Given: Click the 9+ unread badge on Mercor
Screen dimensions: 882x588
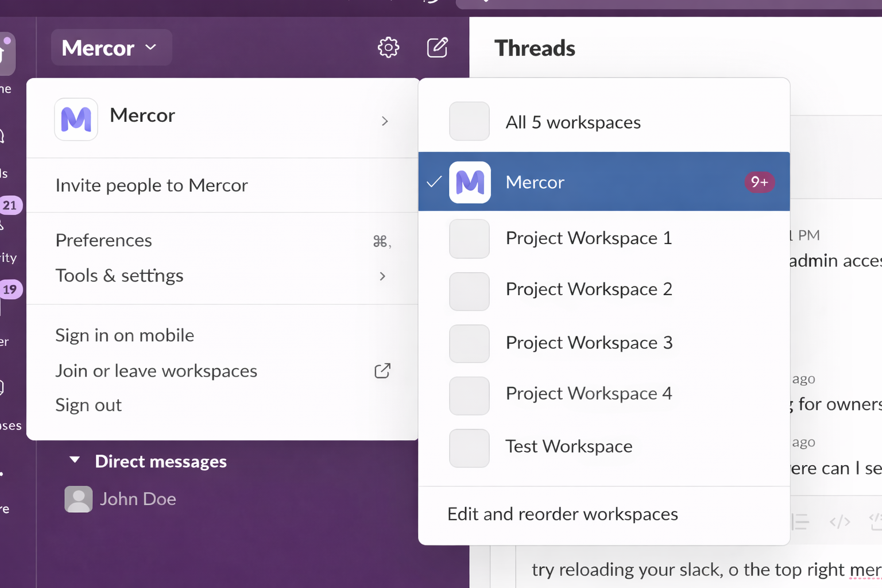Looking at the screenshot, I should click(760, 182).
